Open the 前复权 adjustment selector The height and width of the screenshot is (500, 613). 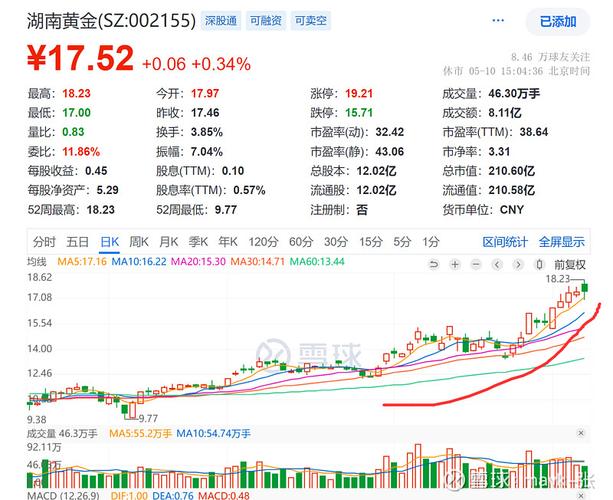click(570, 265)
